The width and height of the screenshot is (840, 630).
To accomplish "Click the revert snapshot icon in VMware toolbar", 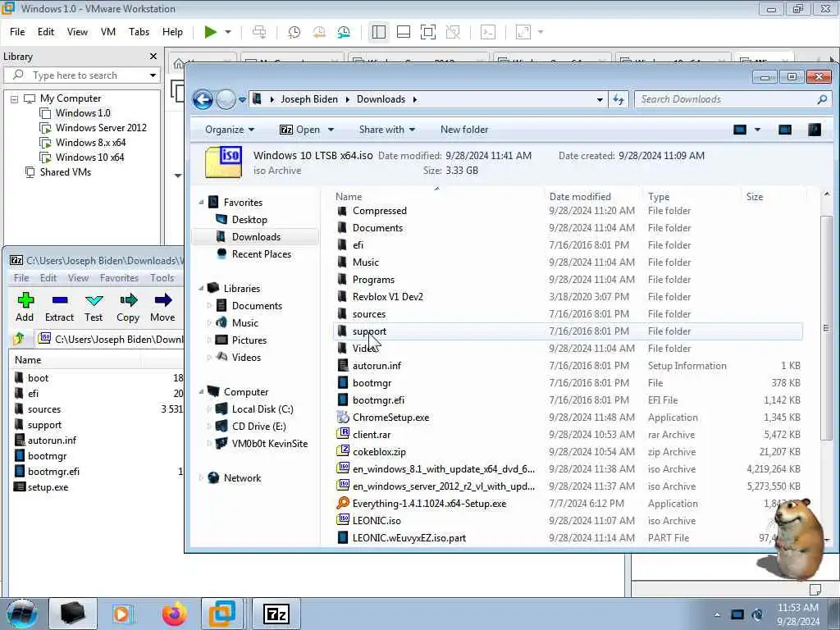I will pyautogui.click(x=319, y=32).
